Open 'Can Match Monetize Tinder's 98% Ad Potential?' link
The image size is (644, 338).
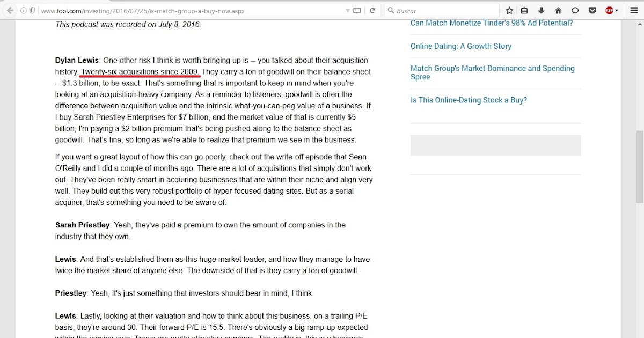click(x=492, y=23)
